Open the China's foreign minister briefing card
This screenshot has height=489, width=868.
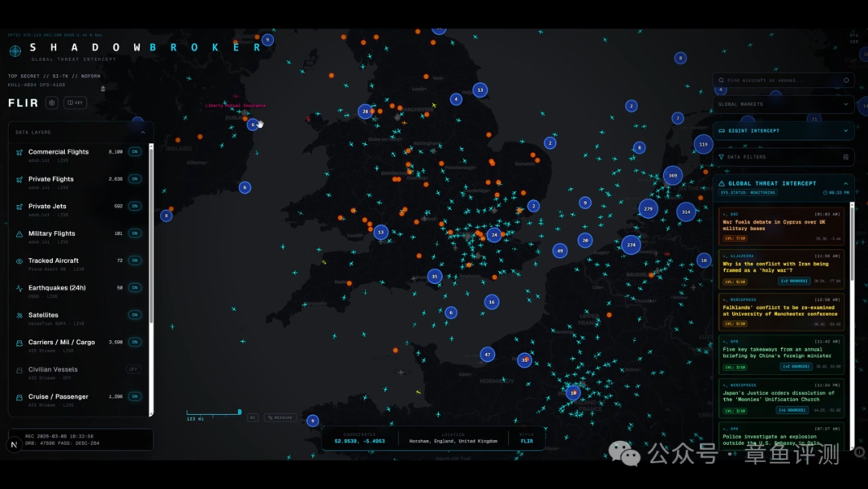[x=781, y=355]
